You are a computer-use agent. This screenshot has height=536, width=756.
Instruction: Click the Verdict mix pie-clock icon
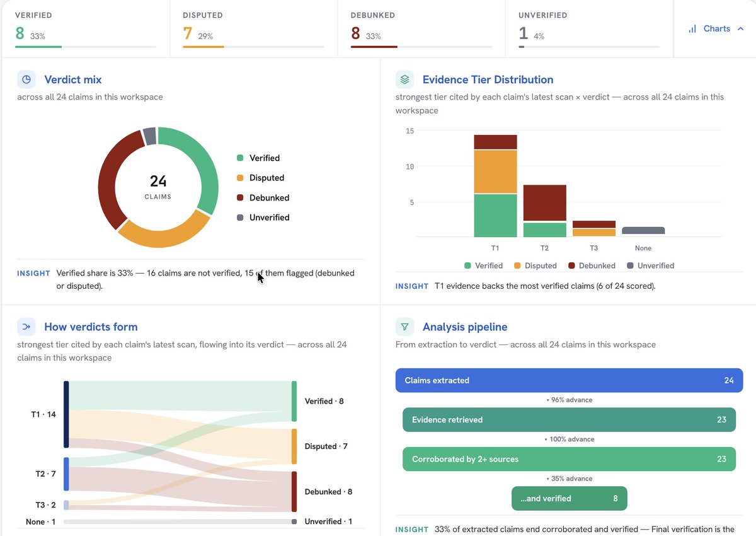(x=26, y=79)
